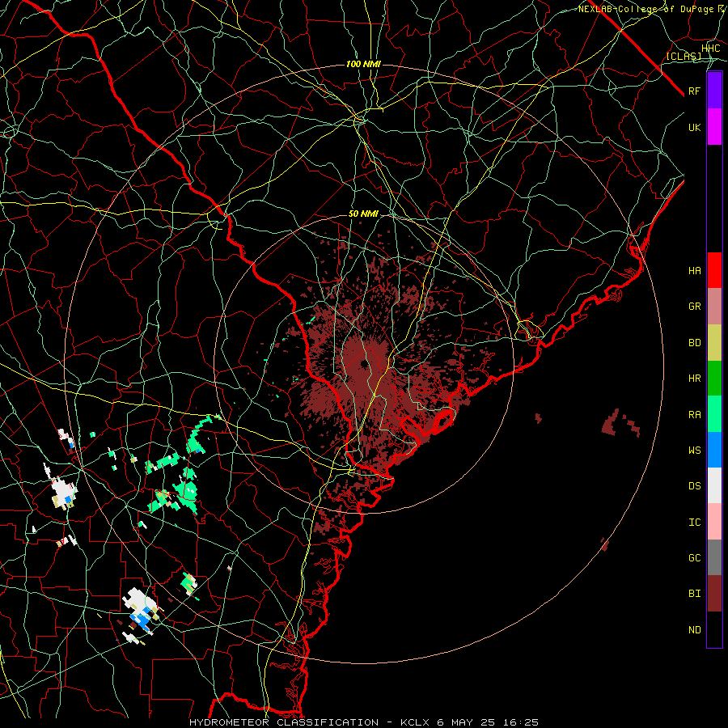Click the RF purple legend color swatch
The width and height of the screenshot is (728, 728).
point(714,91)
